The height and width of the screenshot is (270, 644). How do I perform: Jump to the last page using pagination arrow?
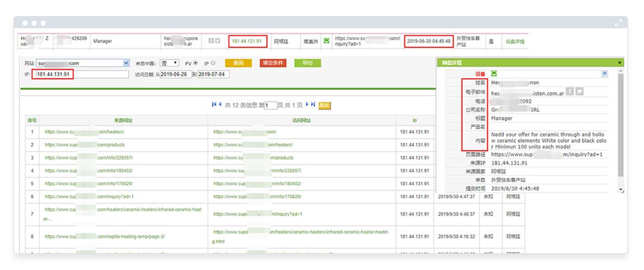[313, 104]
